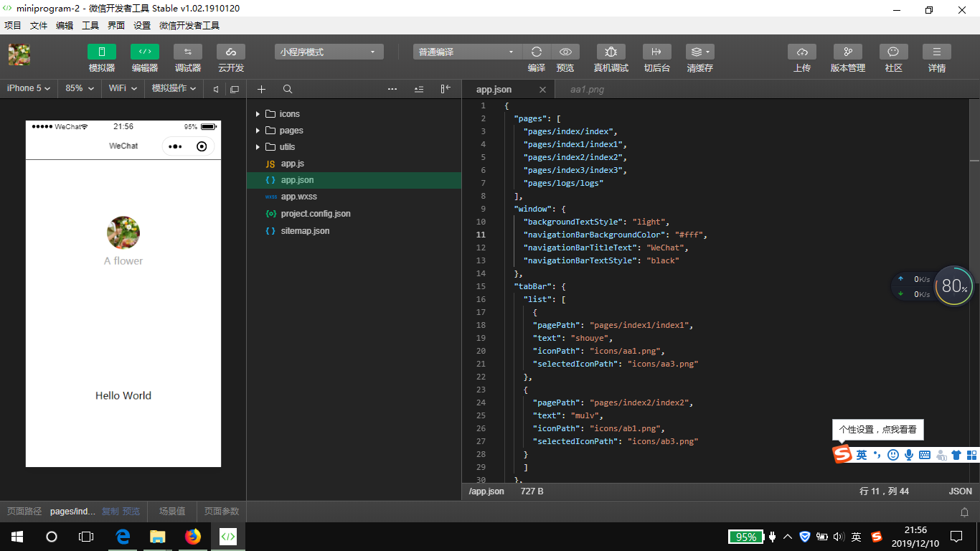The image size is (980, 551).
Task: Click the microphone icon on the Sogou toolbar
Action: pyautogui.click(x=909, y=455)
